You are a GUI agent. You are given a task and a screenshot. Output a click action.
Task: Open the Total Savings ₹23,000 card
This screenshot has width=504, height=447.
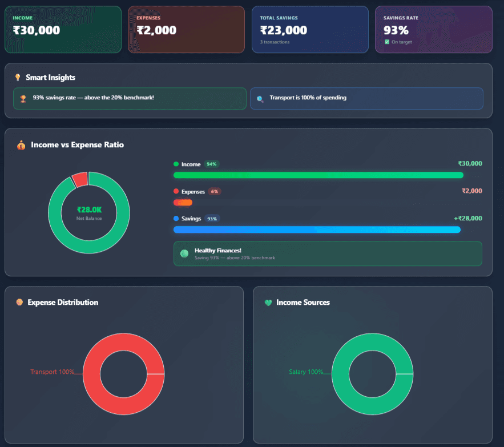tap(310, 29)
